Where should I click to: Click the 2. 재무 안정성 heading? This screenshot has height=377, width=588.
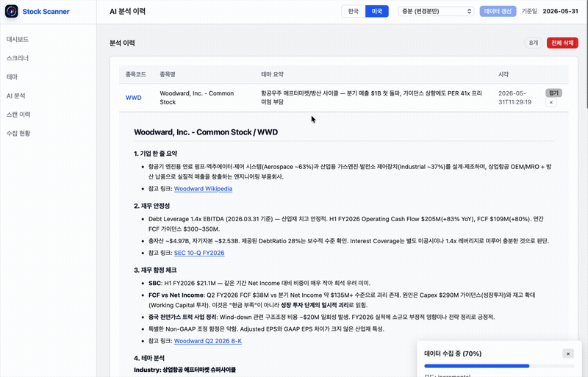coord(152,206)
